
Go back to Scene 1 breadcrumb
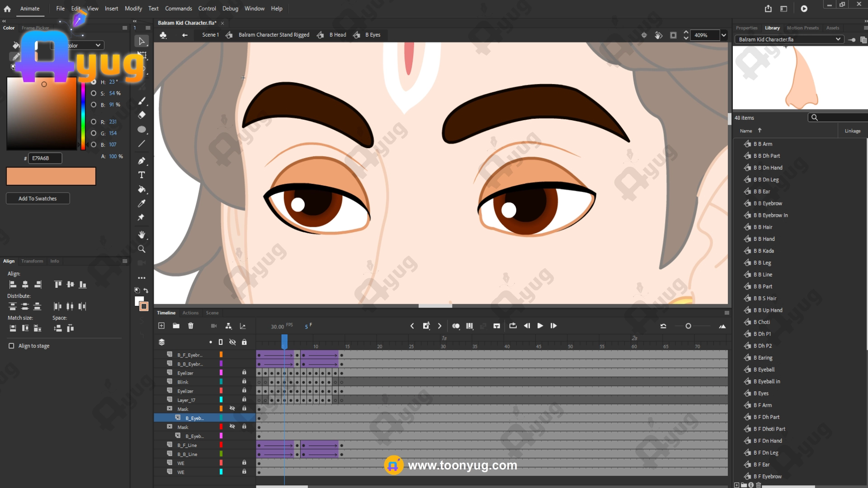pyautogui.click(x=210, y=35)
